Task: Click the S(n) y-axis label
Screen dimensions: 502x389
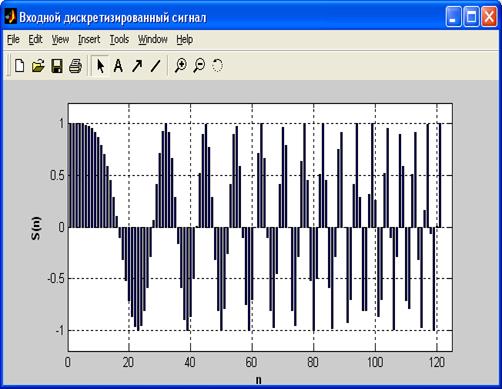Action: pyautogui.click(x=35, y=228)
